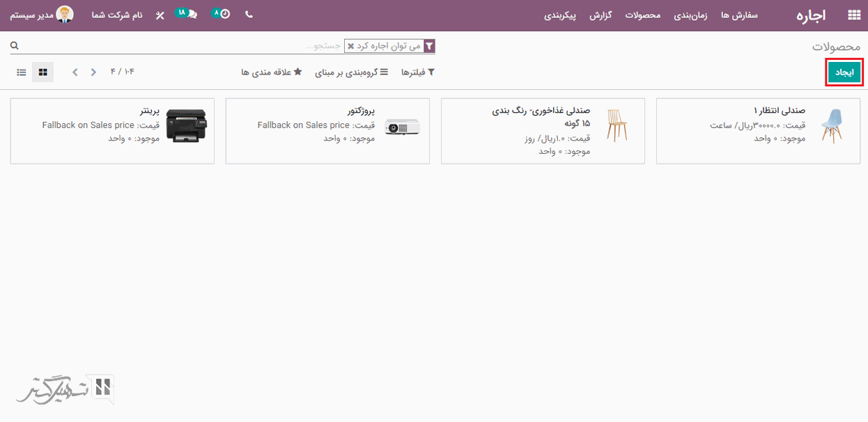Switch to kanban view
This screenshot has width=868, height=422.
coord(42,72)
